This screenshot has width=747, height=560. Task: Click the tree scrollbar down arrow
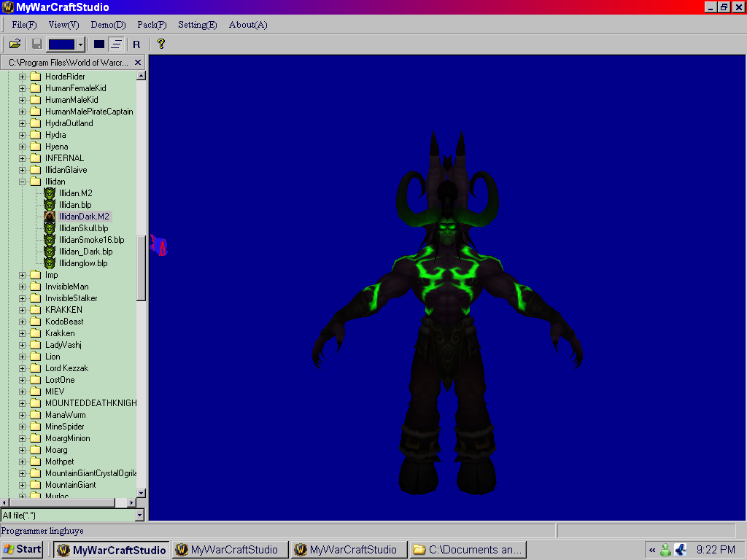tap(141, 493)
